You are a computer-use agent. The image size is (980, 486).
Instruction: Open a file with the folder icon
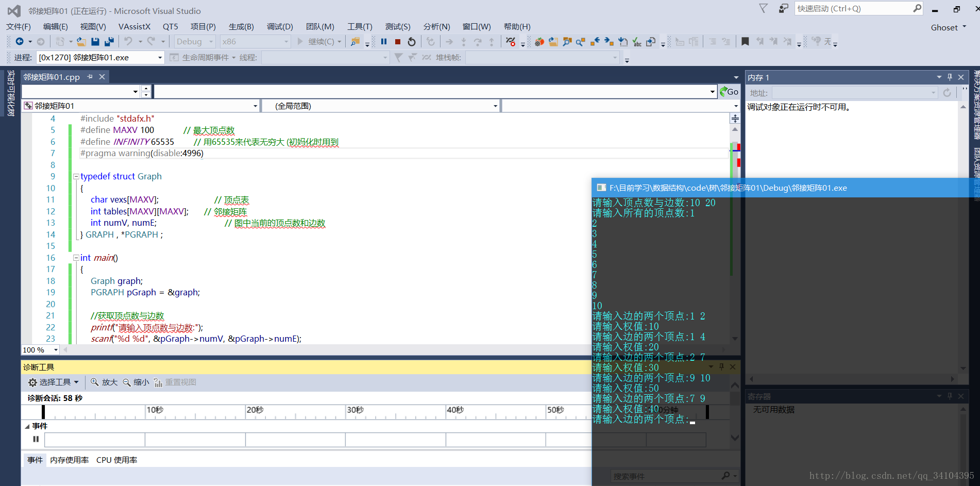point(81,41)
